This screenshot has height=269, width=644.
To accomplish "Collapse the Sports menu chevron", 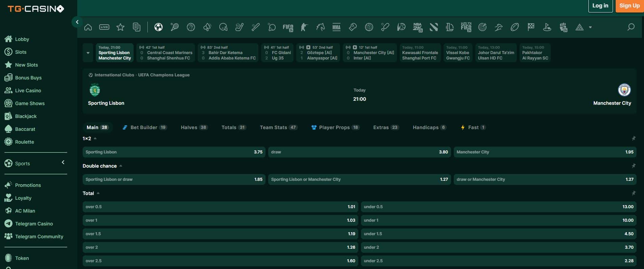I will (63, 163).
